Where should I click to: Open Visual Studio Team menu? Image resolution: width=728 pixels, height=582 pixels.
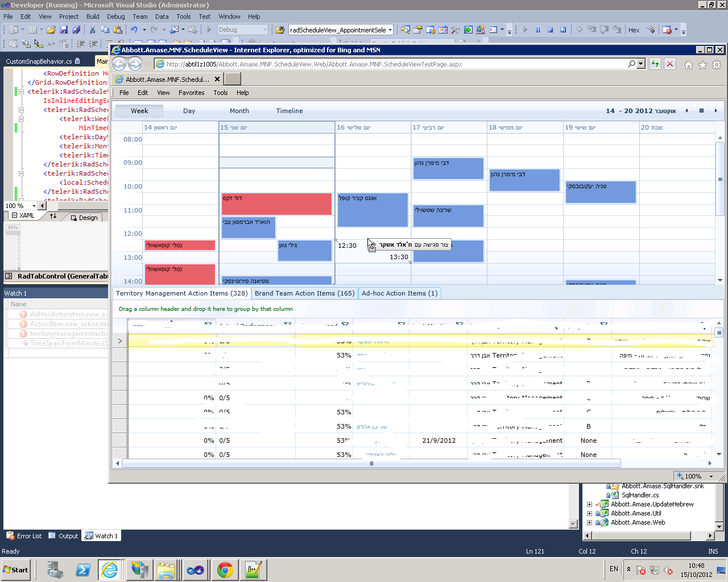tap(140, 16)
